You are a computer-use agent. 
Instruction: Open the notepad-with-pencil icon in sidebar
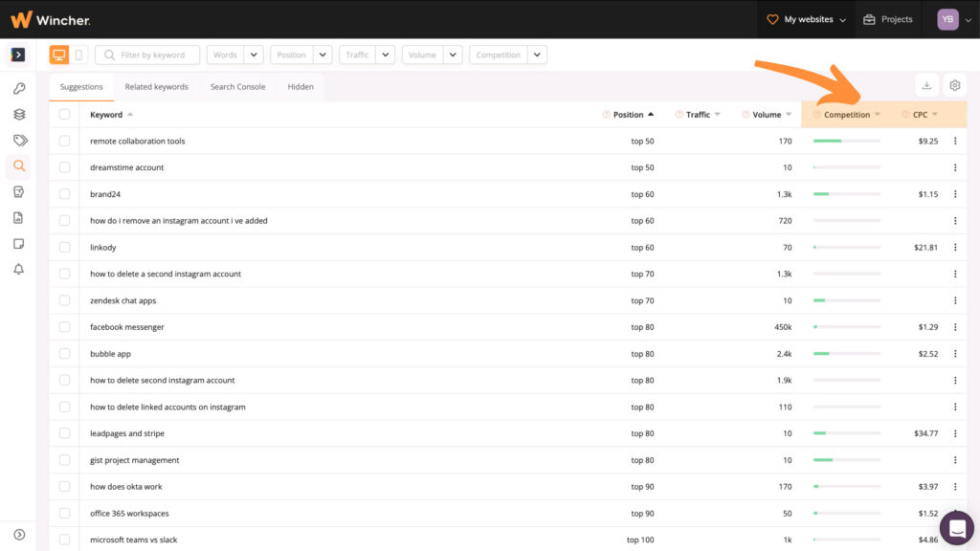(x=19, y=191)
